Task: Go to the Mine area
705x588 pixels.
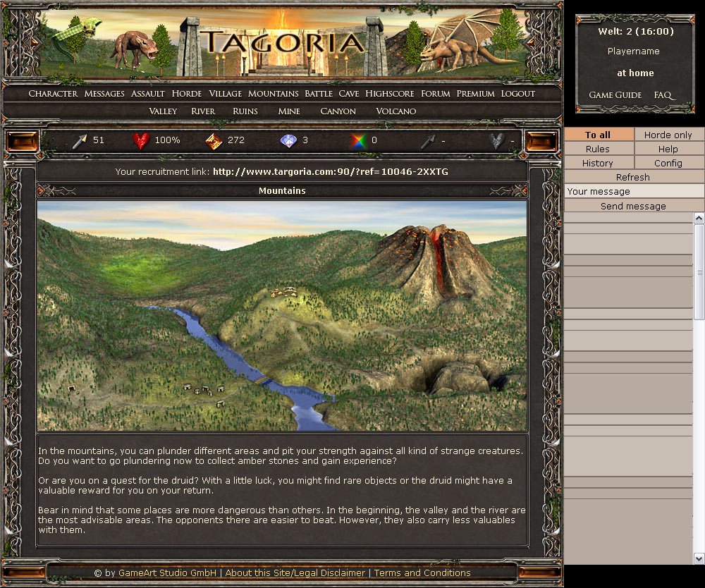Action: (x=289, y=111)
